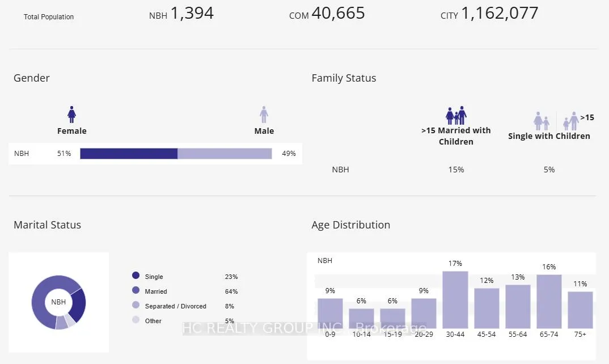The height and width of the screenshot is (364, 609).
Task: Select the Separated / Divorced legend dot
Action: coord(136,305)
